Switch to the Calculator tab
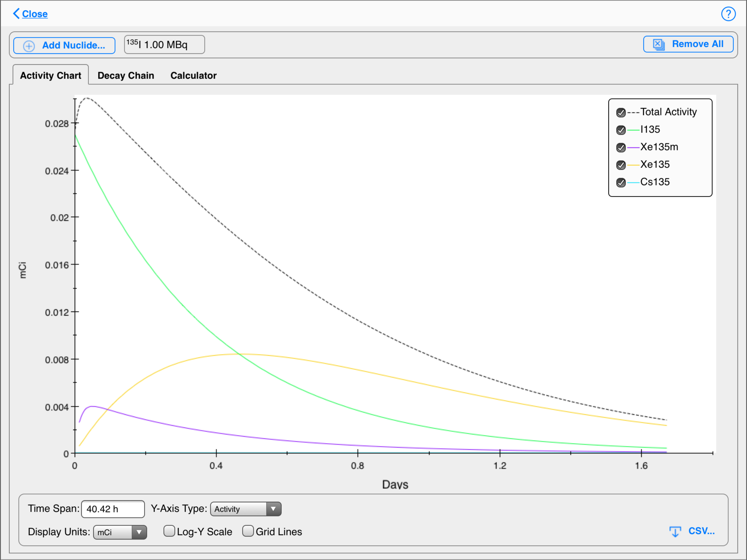This screenshot has width=747, height=560. click(x=193, y=75)
